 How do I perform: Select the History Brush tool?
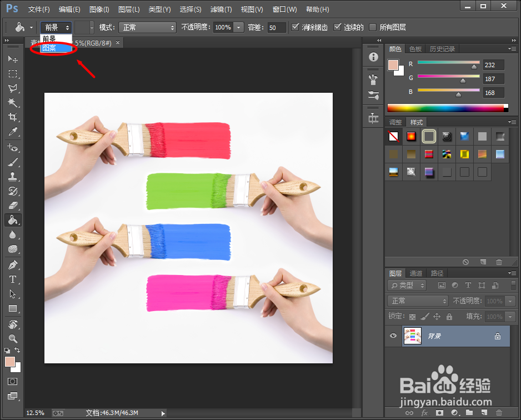pyautogui.click(x=13, y=191)
